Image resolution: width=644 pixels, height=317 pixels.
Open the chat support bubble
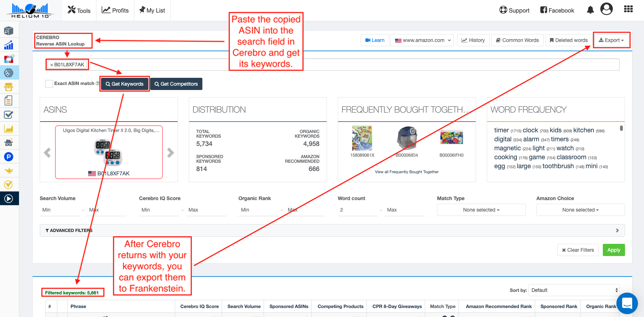[x=627, y=303]
